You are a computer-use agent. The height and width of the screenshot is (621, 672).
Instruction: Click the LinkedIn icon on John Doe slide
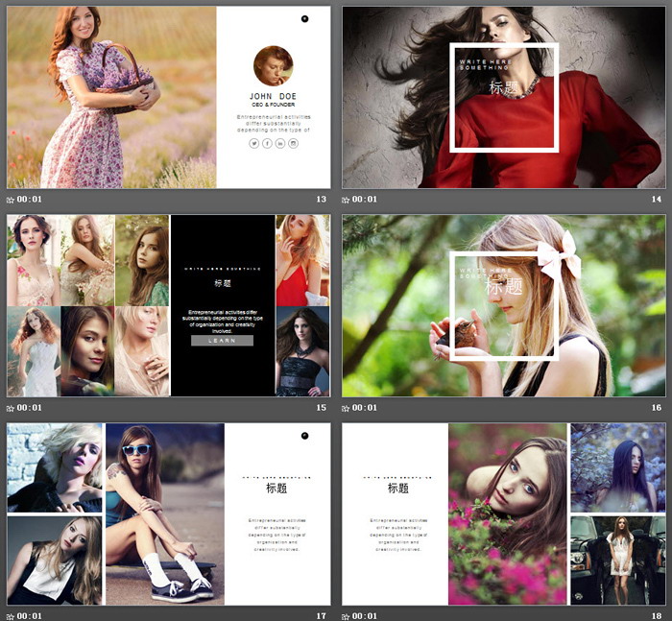(280, 143)
